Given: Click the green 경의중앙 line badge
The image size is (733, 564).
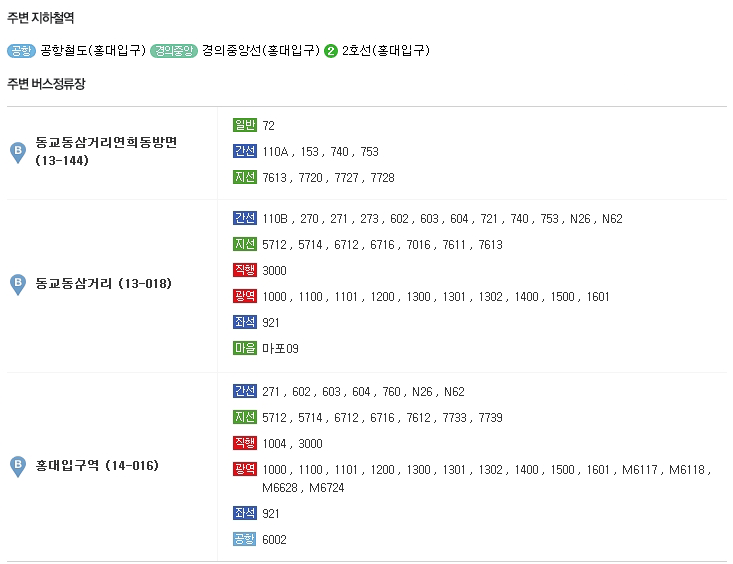Looking at the screenshot, I should 174,51.
